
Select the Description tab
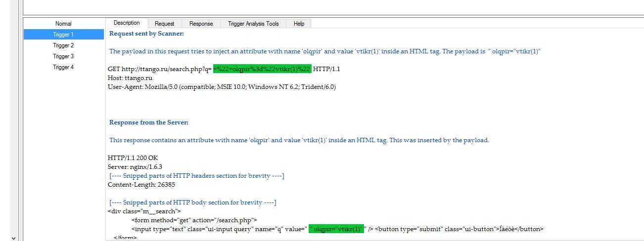[127, 23]
